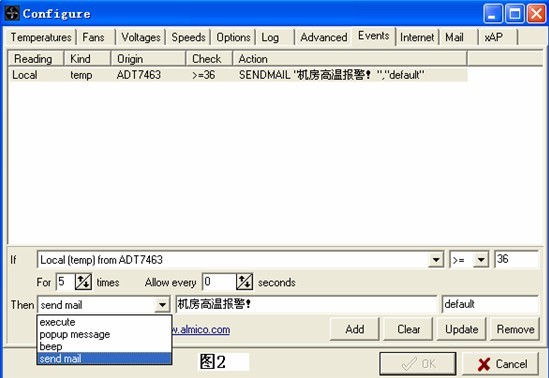Open the xAP tab
The height and width of the screenshot is (378, 549).
494,37
